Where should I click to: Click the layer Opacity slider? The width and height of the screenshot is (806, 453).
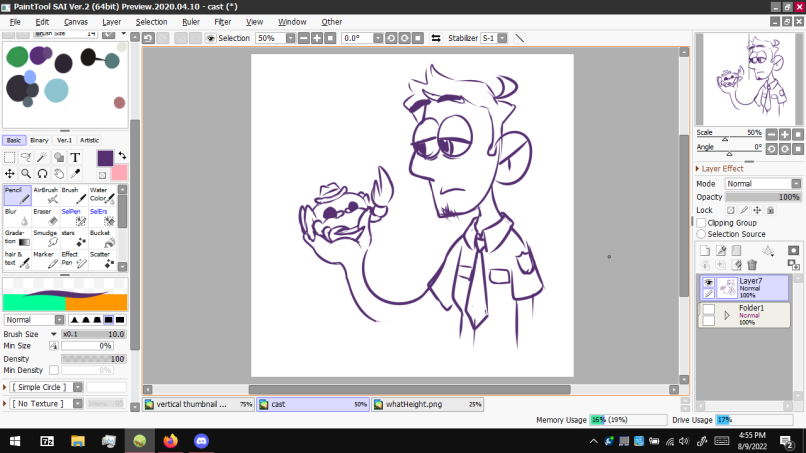point(762,197)
